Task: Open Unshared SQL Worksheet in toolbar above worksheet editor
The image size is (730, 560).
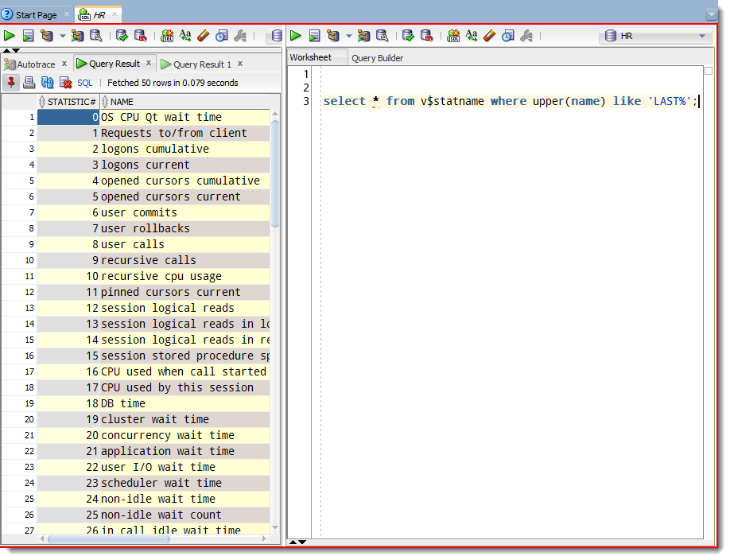Action: click(453, 36)
